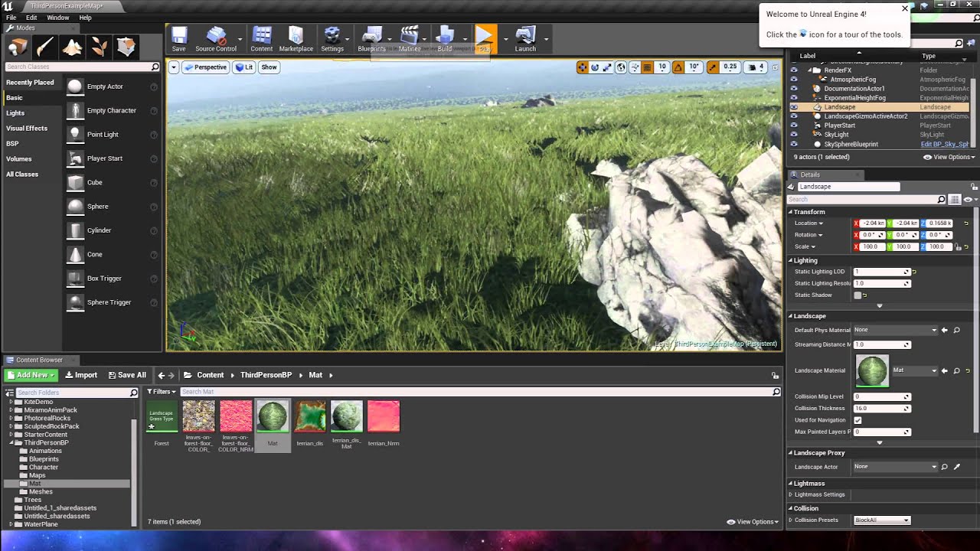Click the Collision Thickness value field
The height and width of the screenshot is (551, 980).
tap(882, 409)
